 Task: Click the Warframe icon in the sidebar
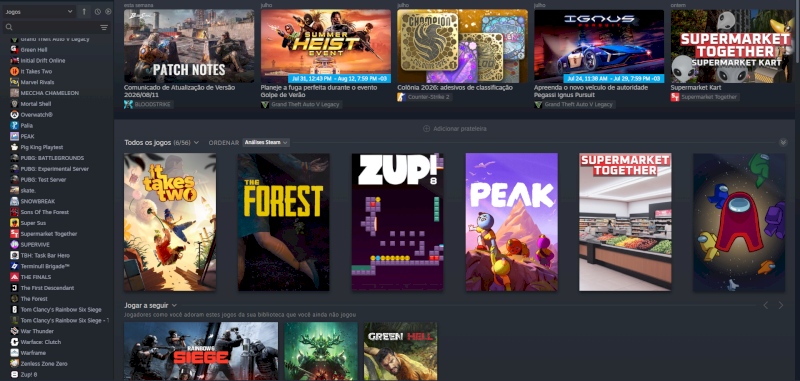[x=14, y=352]
